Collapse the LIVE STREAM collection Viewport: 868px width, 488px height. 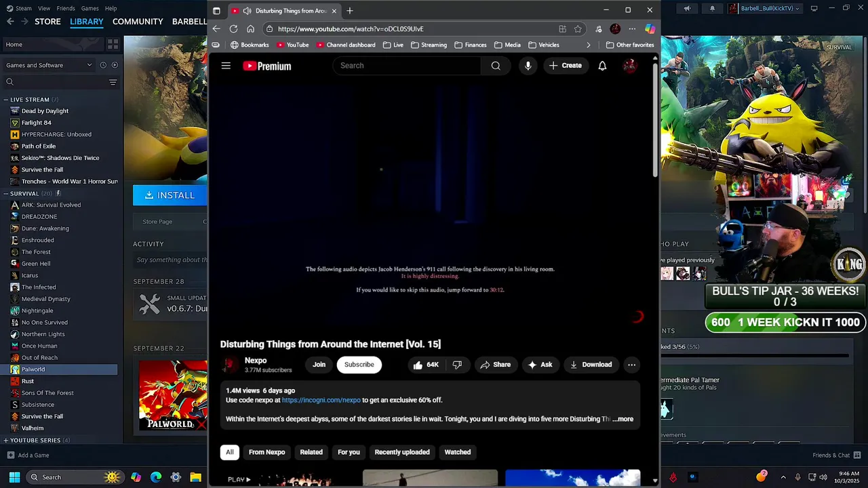[x=6, y=100]
